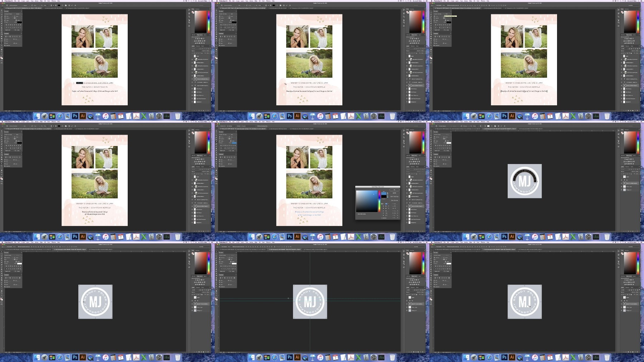644x362 pixels.
Task: Click all caps in the middle-left Character panel
Action: click(10, 145)
